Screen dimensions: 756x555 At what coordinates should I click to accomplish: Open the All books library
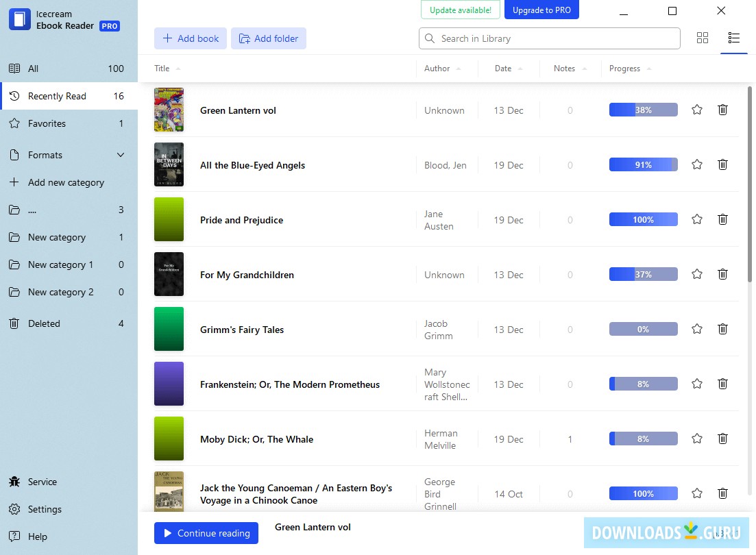click(x=69, y=69)
